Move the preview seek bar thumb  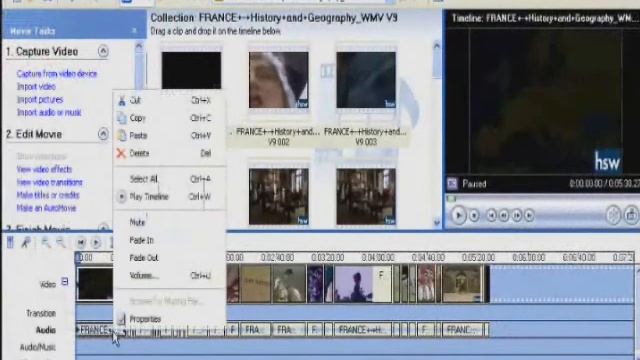[x=451, y=199]
